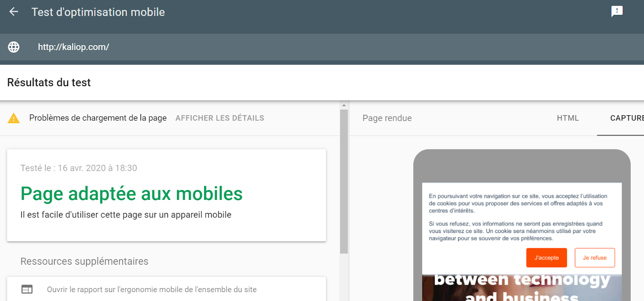Click the results panel scrollbar thumb

click(344, 181)
